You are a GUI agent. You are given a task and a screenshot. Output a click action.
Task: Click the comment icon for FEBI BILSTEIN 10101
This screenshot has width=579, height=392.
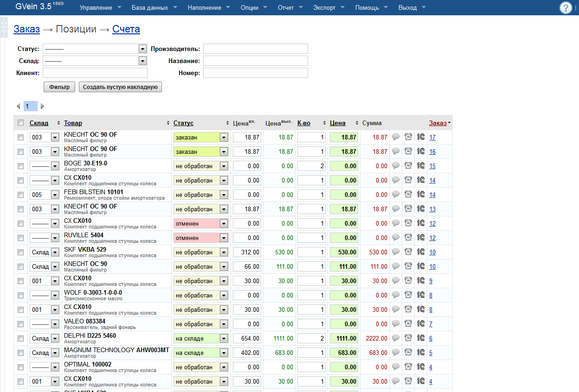tap(396, 195)
